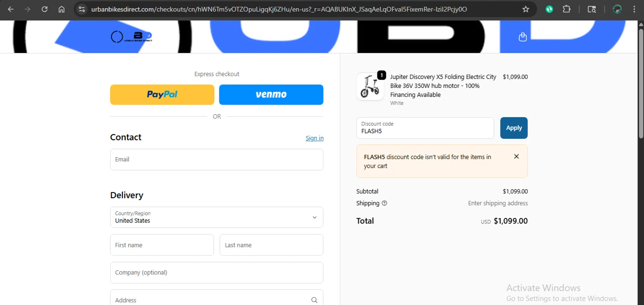Click the address search magnifier icon
Screen dimensions: 644x305
314,300
